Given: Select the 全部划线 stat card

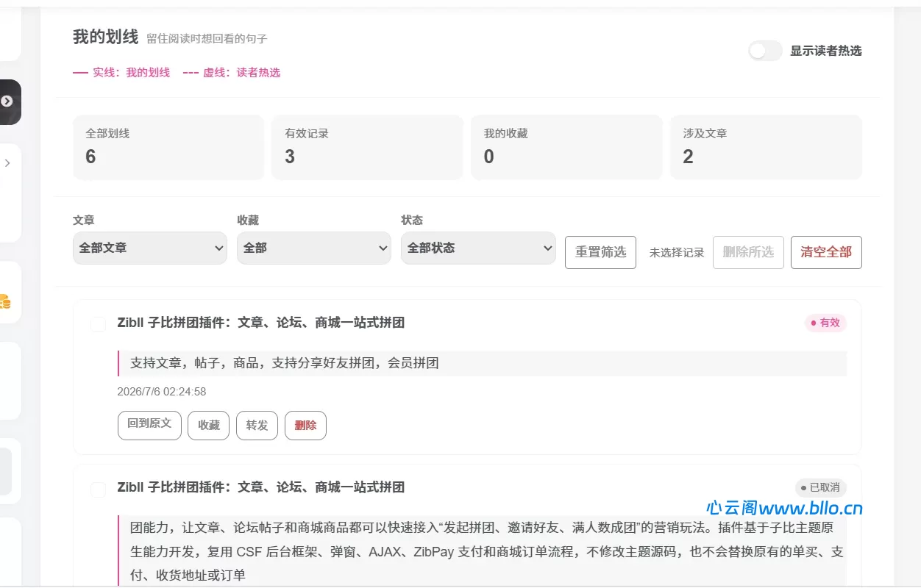Looking at the screenshot, I should tap(168, 147).
